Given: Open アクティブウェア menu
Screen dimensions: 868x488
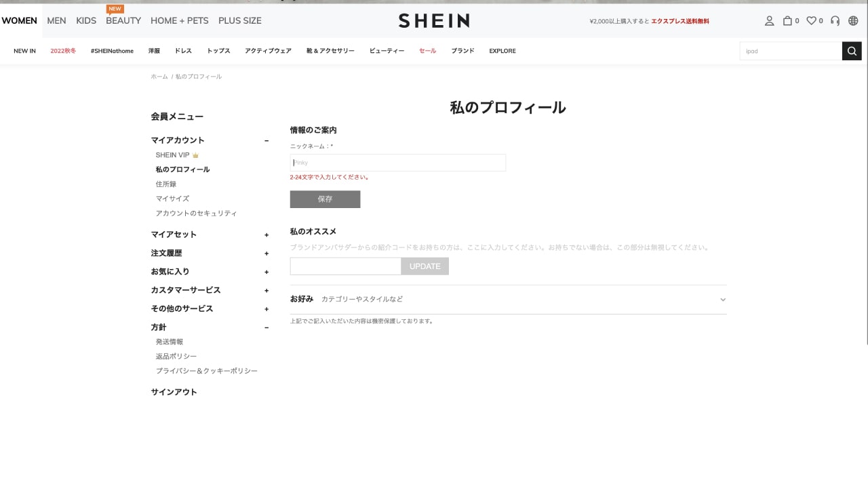Looking at the screenshot, I should 268,51.
